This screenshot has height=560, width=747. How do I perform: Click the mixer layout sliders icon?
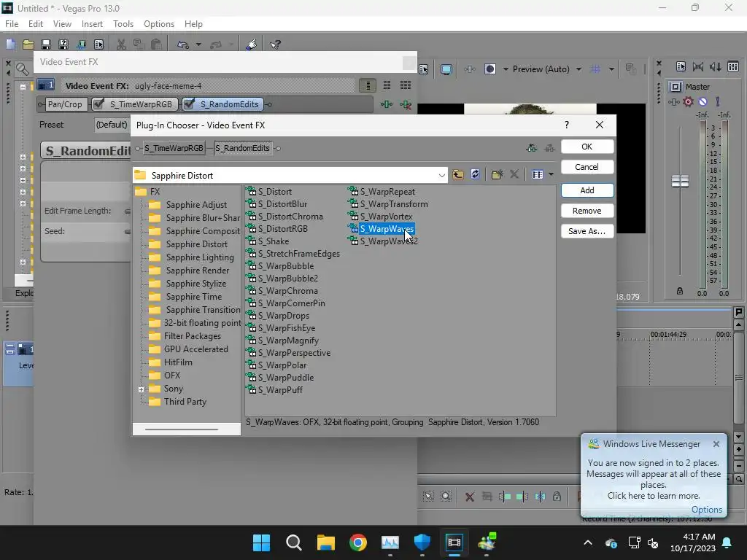733,66
